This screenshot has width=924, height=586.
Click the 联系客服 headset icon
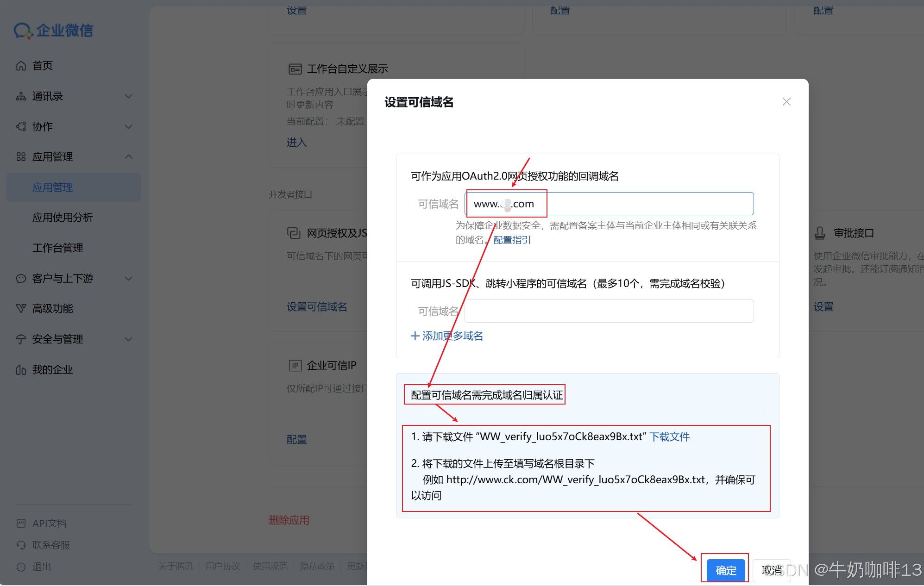21,545
